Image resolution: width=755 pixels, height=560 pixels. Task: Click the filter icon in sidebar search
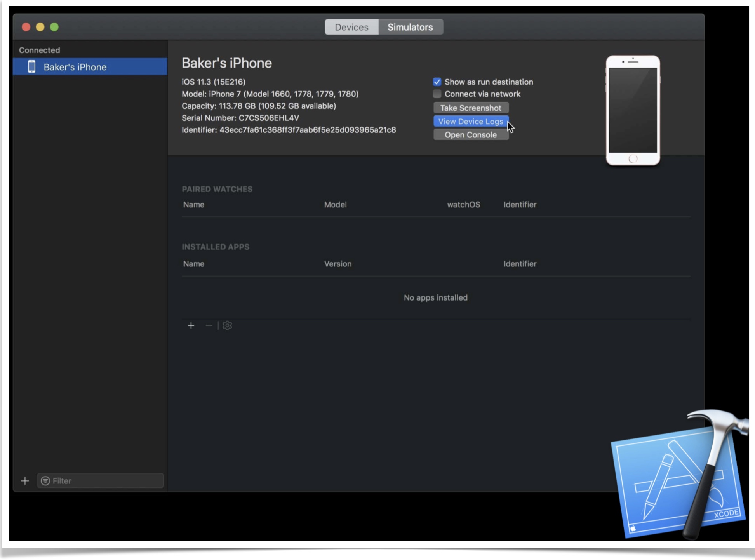(x=45, y=481)
